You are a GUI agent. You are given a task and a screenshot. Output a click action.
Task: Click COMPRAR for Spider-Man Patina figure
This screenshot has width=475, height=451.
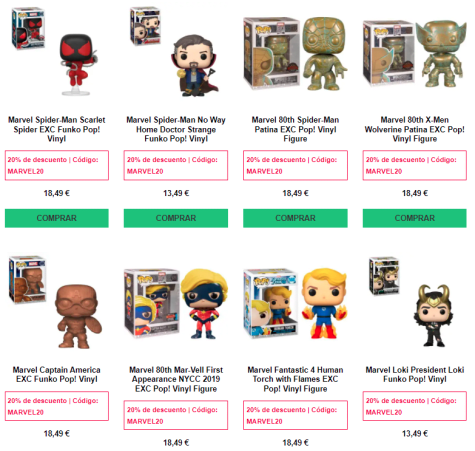coord(295,218)
